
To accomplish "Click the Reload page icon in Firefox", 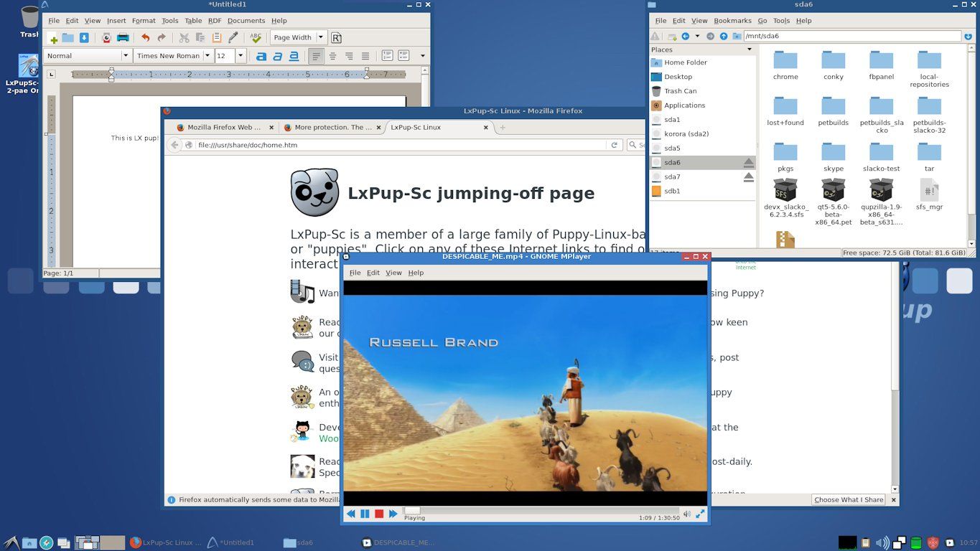I will (x=615, y=144).
